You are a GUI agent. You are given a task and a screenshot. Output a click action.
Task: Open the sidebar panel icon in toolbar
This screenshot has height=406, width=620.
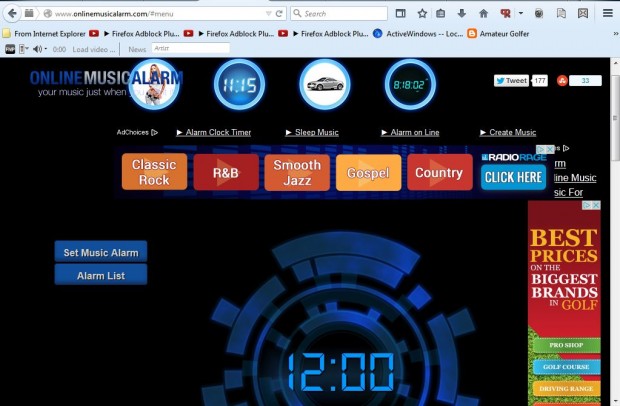coord(401,13)
